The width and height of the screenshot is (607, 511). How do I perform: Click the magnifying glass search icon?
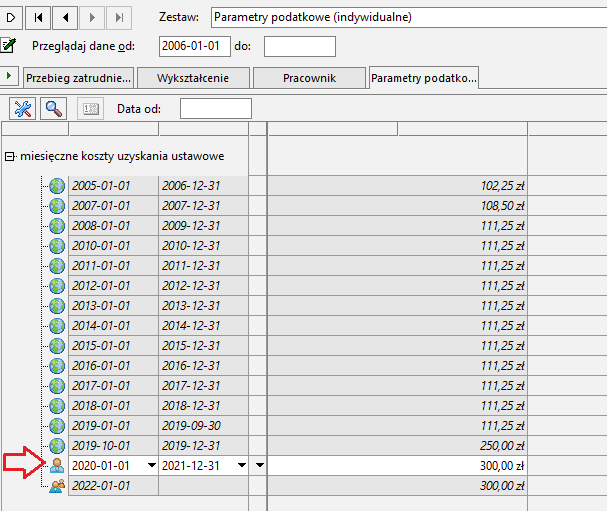click(53, 109)
